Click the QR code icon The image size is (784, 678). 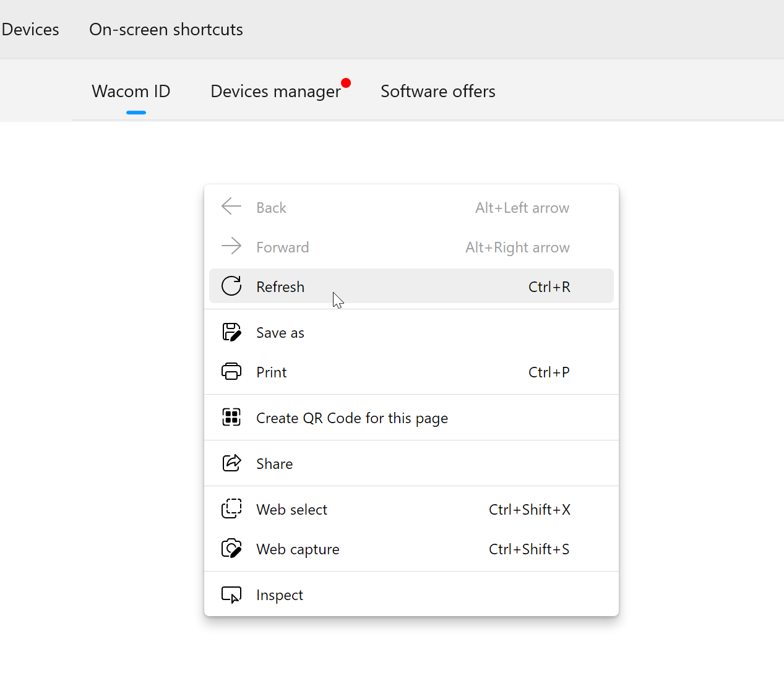tap(231, 418)
